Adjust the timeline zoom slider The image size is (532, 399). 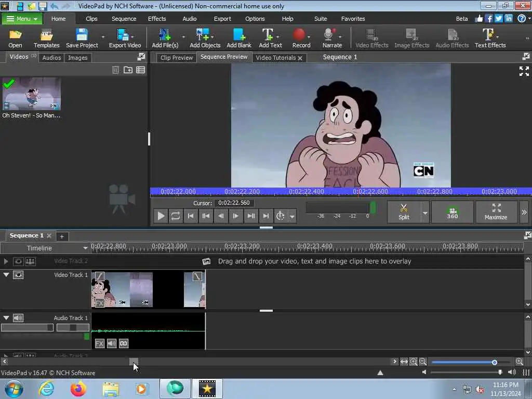tap(495, 362)
